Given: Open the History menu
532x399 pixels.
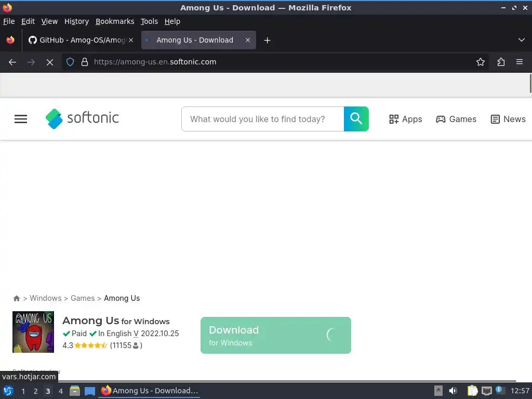Looking at the screenshot, I should click(x=76, y=21).
